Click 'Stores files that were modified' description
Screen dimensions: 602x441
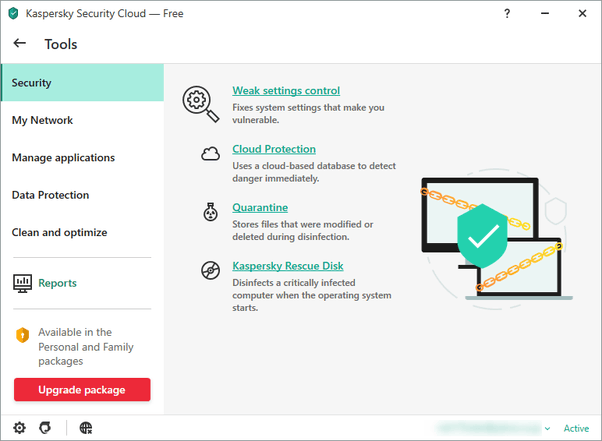coord(303,230)
